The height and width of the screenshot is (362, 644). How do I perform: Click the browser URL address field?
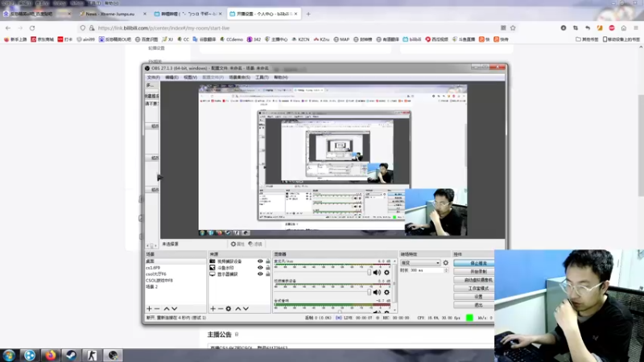[295, 28]
